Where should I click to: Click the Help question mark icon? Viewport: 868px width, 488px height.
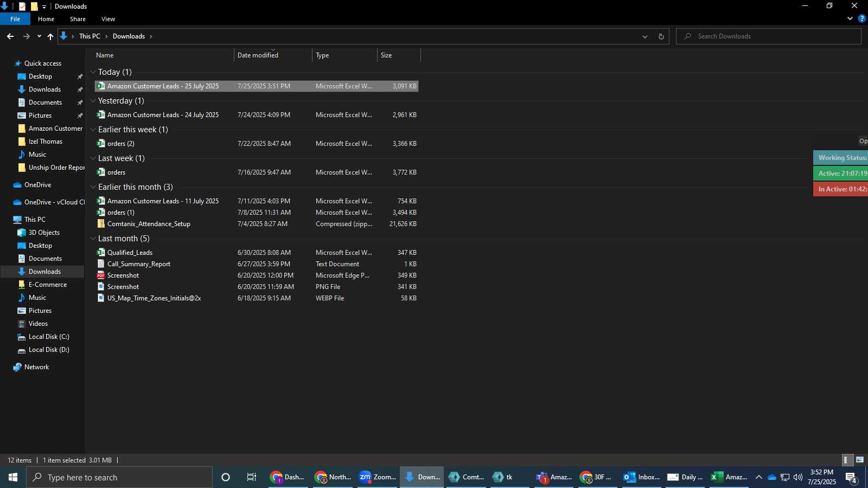[861, 18]
